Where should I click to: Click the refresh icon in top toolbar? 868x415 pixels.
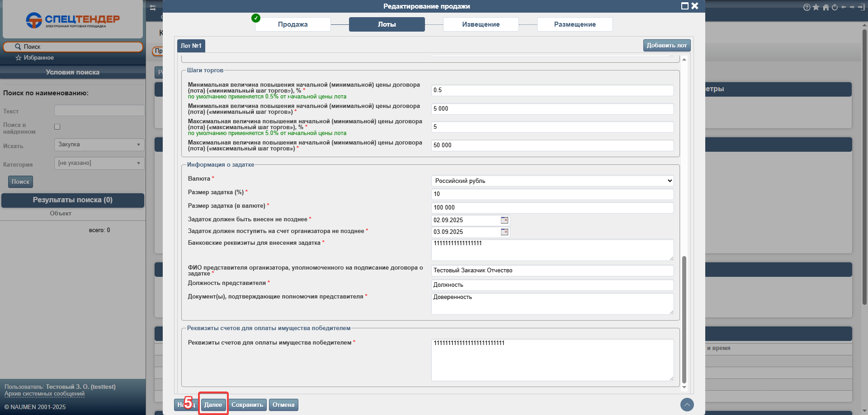click(x=835, y=7)
